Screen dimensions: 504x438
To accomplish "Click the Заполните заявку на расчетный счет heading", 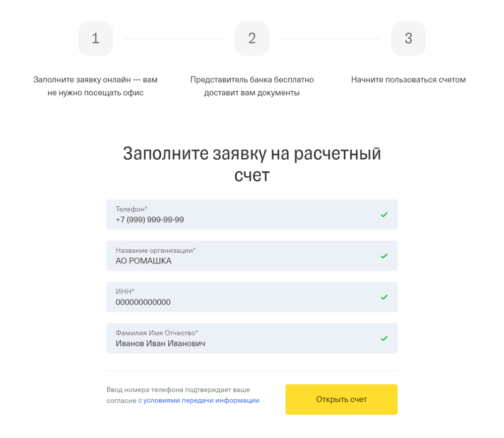I will click(252, 164).
